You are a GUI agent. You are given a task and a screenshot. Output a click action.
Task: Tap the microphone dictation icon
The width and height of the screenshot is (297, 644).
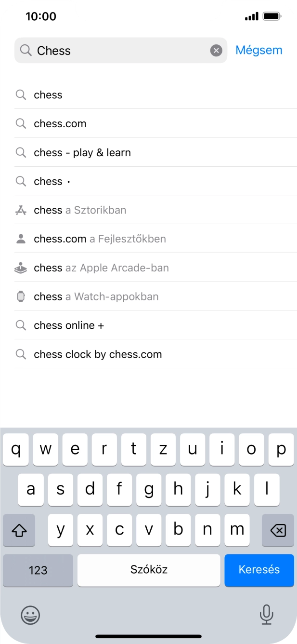(x=267, y=615)
